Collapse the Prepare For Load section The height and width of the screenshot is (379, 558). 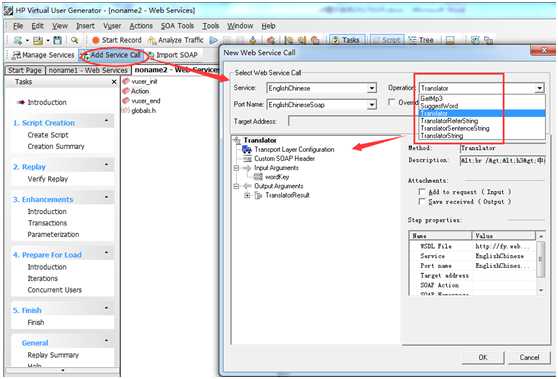point(106,253)
